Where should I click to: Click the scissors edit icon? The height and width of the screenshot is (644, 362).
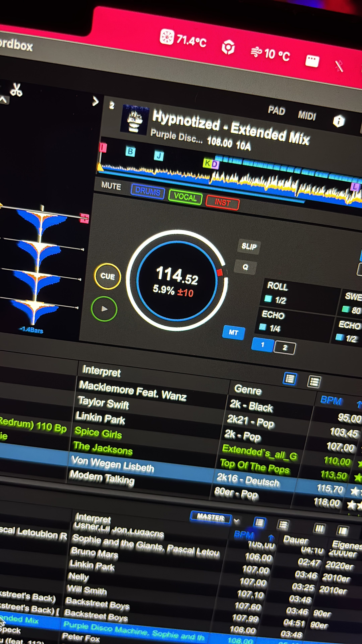click(x=16, y=90)
